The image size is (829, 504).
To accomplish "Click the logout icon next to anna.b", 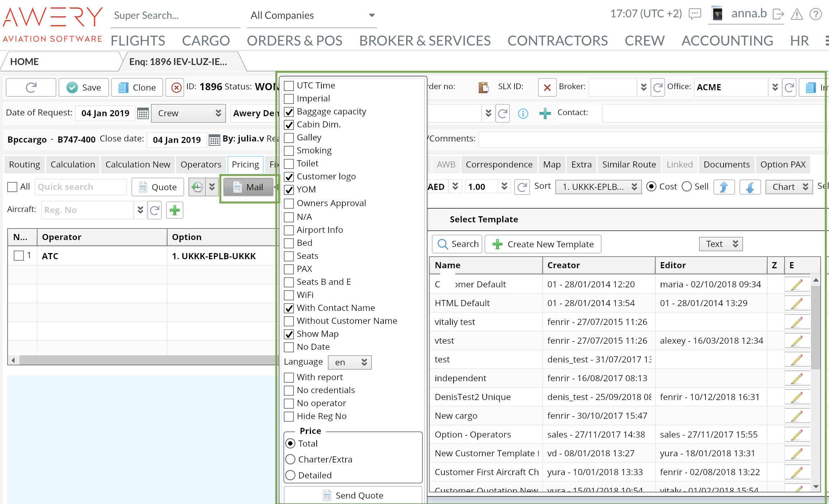I will 778,14.
